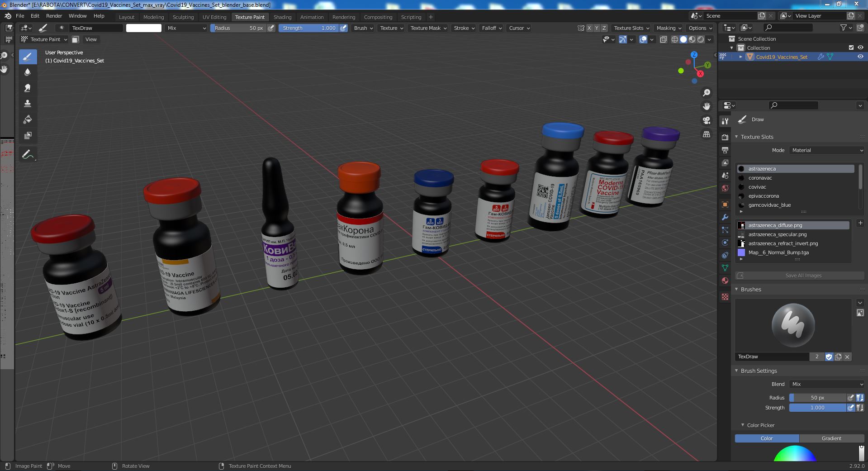Select the Gradient color mode
This screenshot has height=471, width=868.
tap(831, 438)
